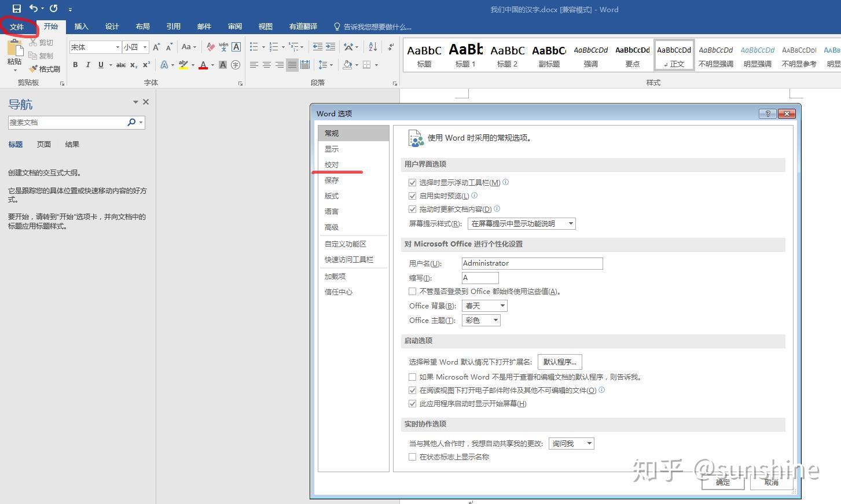Select 高级 in Word Options sidebar
The image size is (841, 504).
click(x=332, y=227)
